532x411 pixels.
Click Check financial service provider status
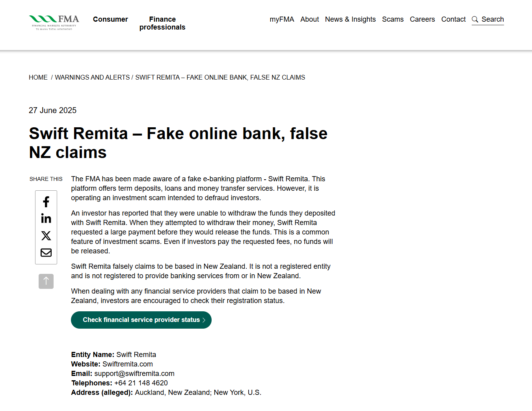(141, 320)
